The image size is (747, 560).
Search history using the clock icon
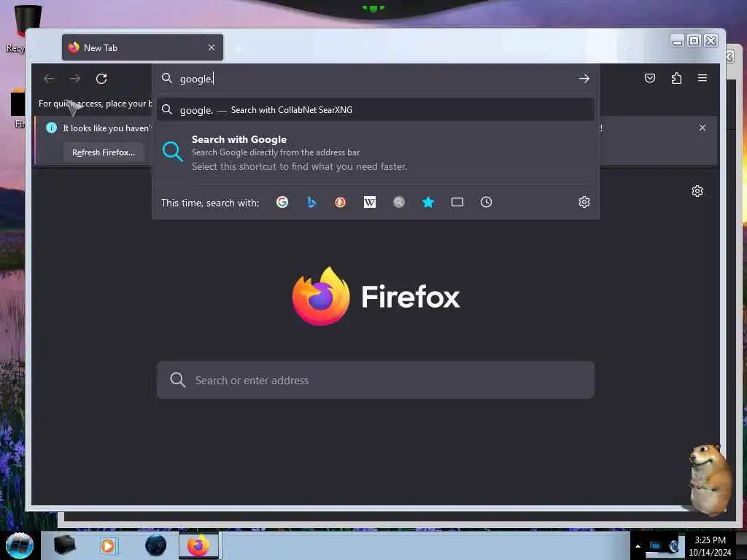click(x=486, y=203)
